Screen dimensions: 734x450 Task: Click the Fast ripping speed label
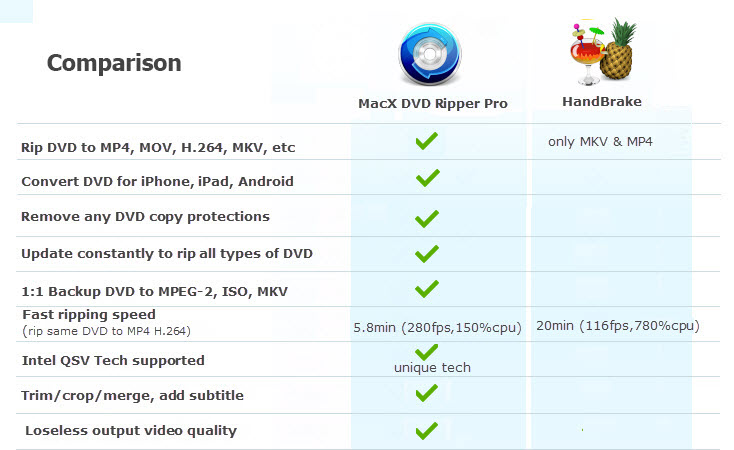pos(89,315)
